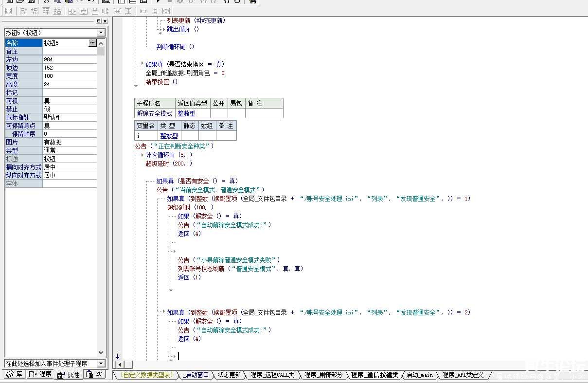Click the 整数型 return type cell of 解除安全模式
Image resolution: width=588 pixels, height=383 pixels.
tap(193, 113)
